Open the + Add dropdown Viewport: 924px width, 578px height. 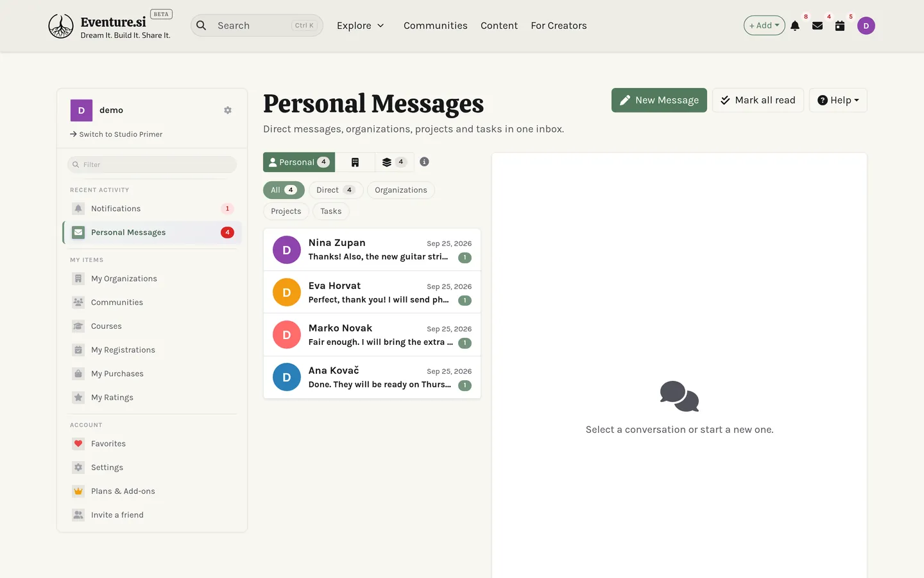click(764, 26)
